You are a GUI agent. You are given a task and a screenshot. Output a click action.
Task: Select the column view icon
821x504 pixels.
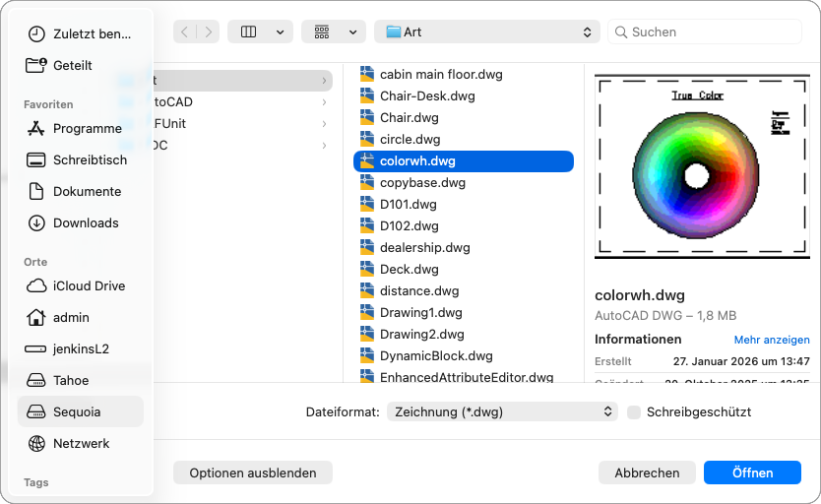[x=248, y=31]
